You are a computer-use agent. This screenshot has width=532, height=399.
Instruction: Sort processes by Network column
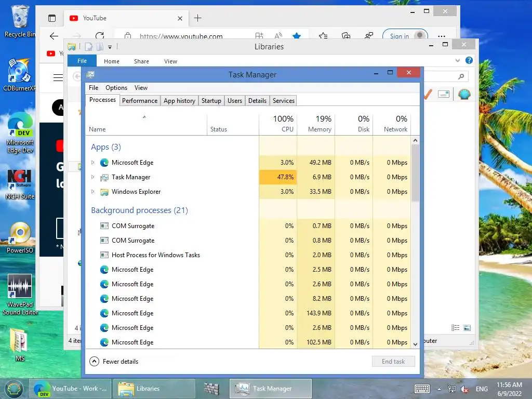(x=392, y=124)
